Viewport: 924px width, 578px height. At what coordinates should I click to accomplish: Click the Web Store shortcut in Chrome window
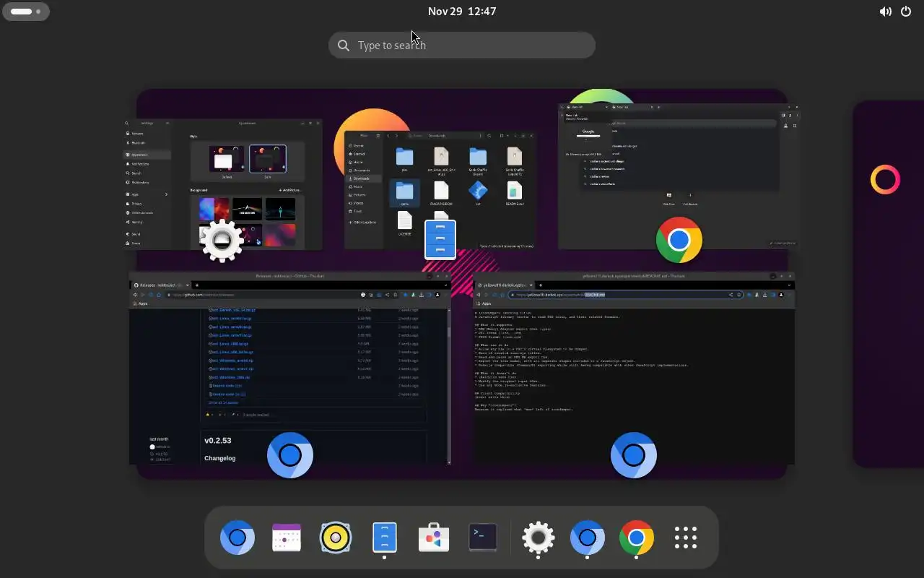[x=669, y=197]
